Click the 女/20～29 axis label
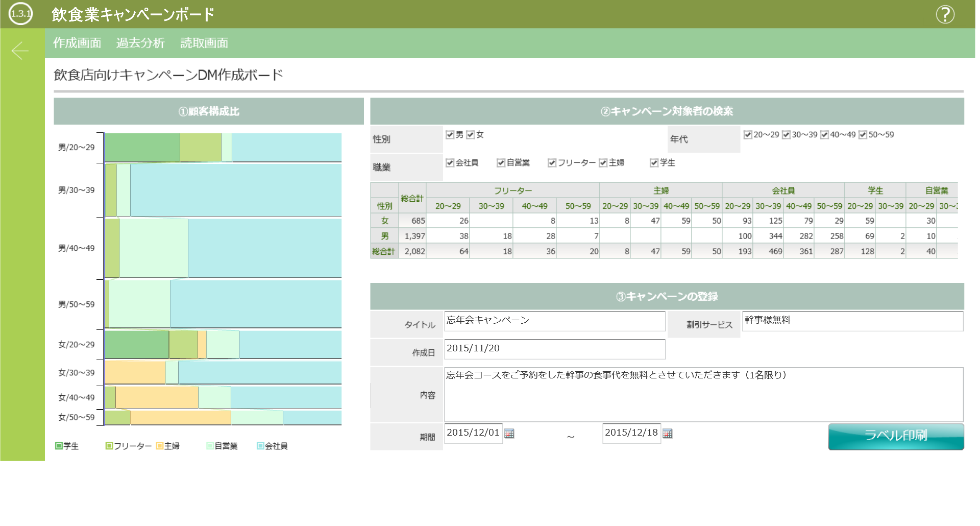 pyautogui.click(x=77, y=345)
